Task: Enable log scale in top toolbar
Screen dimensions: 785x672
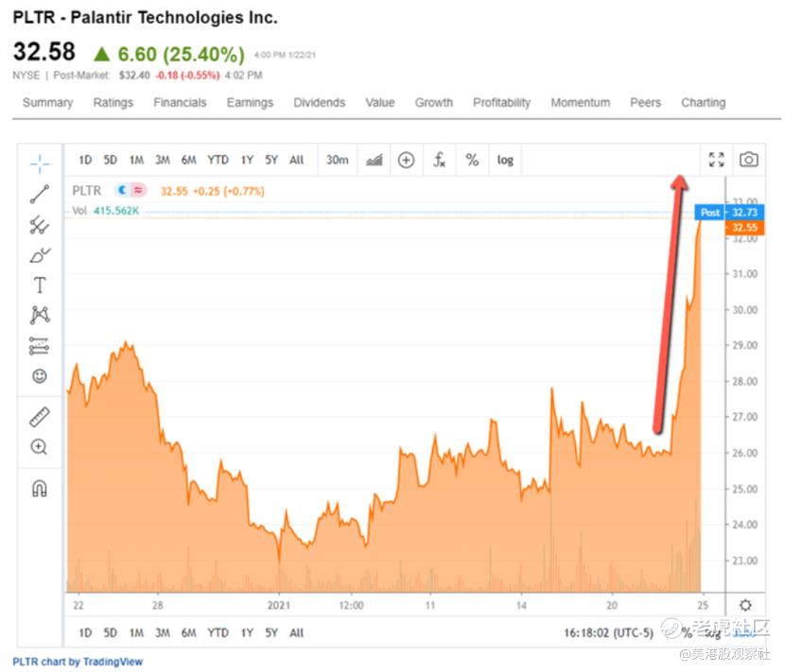Action: click(x=505, y=160)
